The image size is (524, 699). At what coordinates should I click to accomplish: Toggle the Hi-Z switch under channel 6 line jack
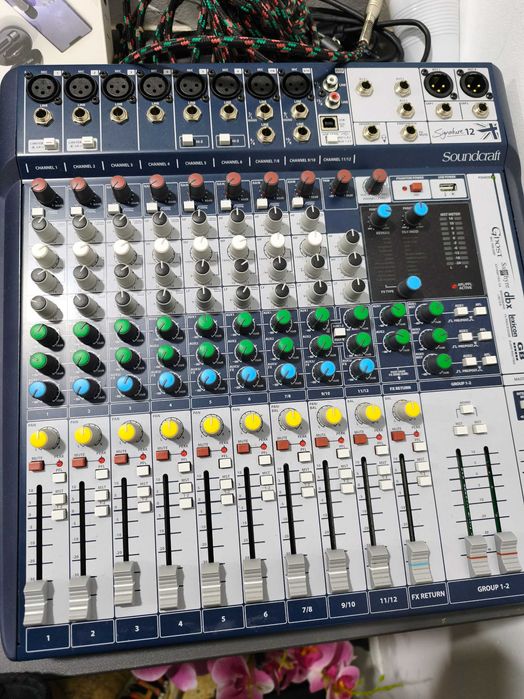click(224, 140)
